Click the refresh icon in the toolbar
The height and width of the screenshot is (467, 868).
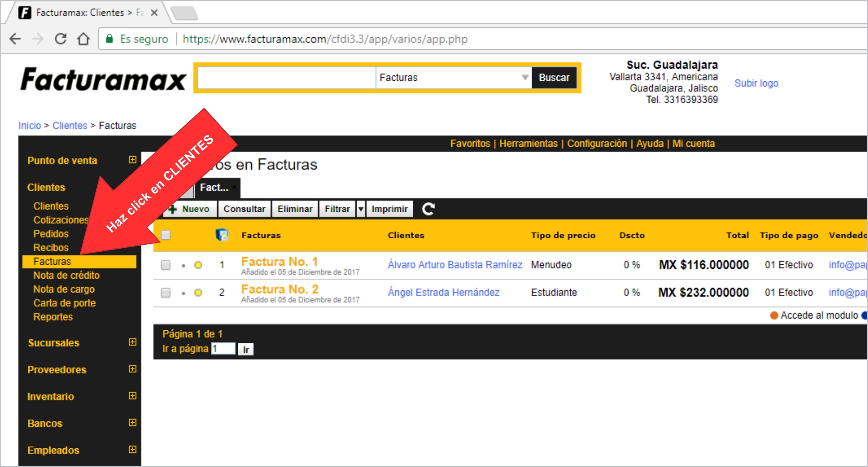[x=428, y=209]
